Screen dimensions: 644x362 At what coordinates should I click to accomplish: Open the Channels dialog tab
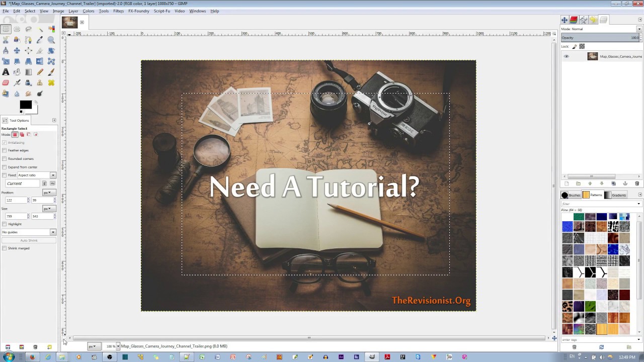[573, 20]
